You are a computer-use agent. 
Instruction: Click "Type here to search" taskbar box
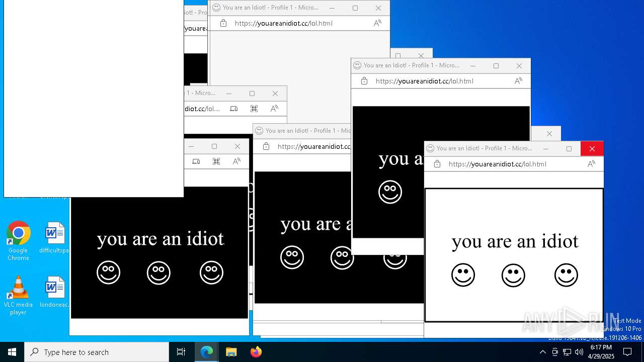click(97, 352)
